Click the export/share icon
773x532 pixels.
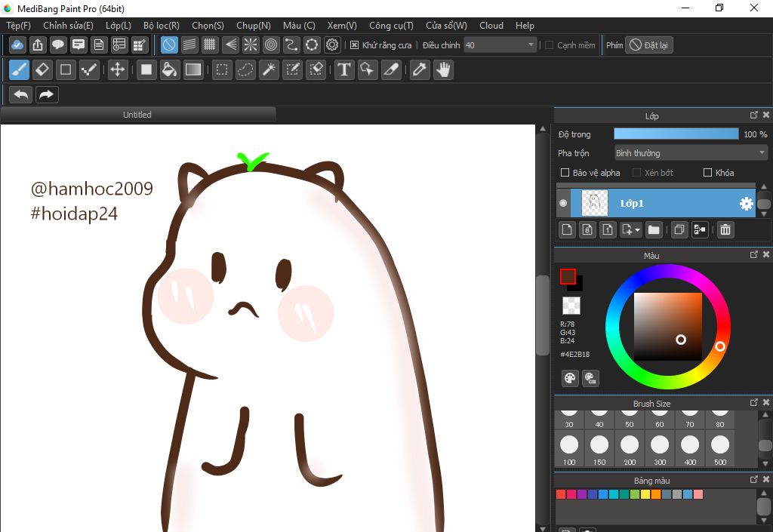coord(38,45)
